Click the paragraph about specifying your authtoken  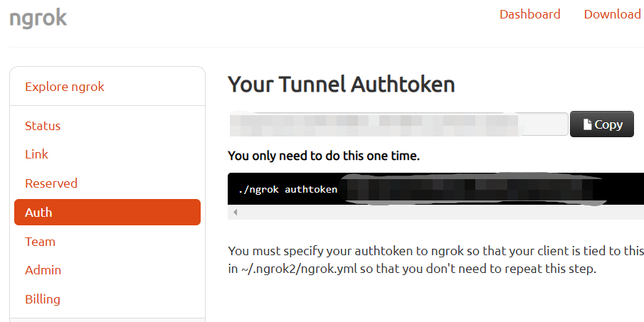(436, 260)
